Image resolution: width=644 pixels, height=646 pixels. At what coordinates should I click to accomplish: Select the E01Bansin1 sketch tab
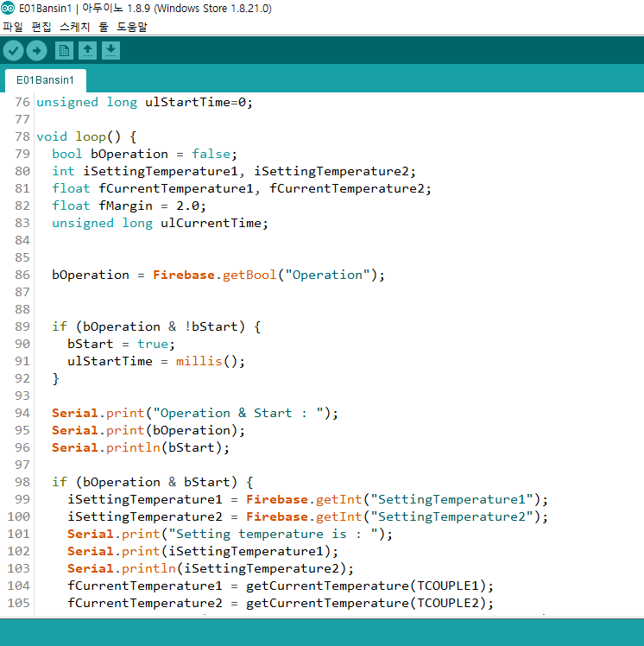tap(45, 80)
